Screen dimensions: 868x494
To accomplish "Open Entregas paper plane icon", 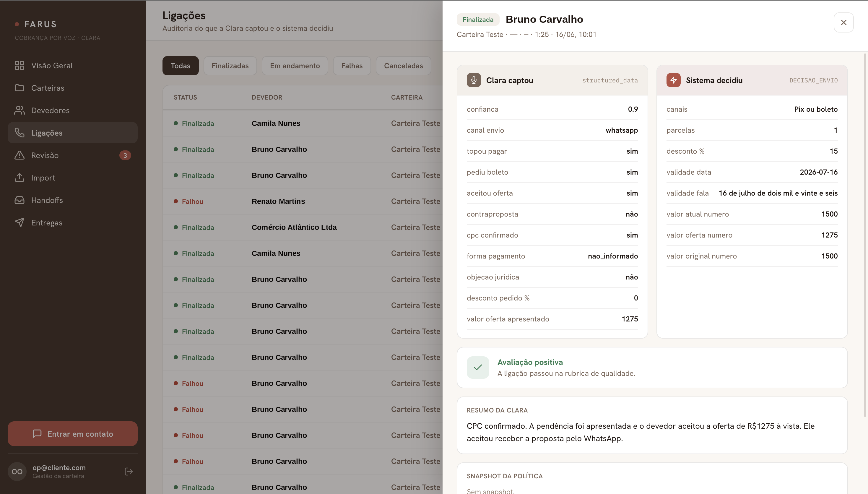I will point(19,222).
